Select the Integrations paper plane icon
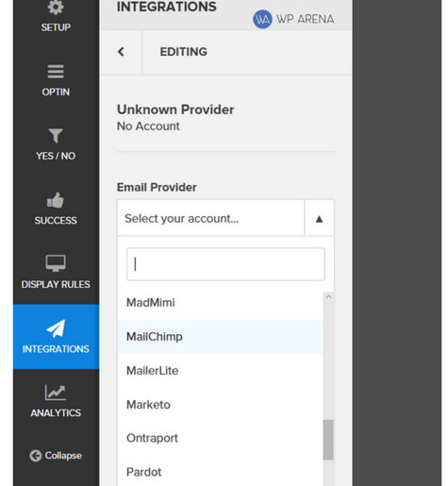Screen dimensions: 448x486 tap(56, 328)
